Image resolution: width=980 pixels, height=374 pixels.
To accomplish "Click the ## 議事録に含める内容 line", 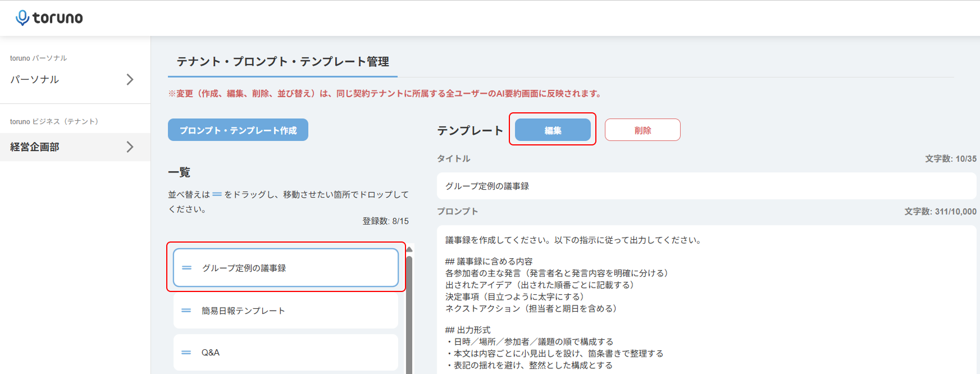I will pyautogui.click(x=489, y=261).
